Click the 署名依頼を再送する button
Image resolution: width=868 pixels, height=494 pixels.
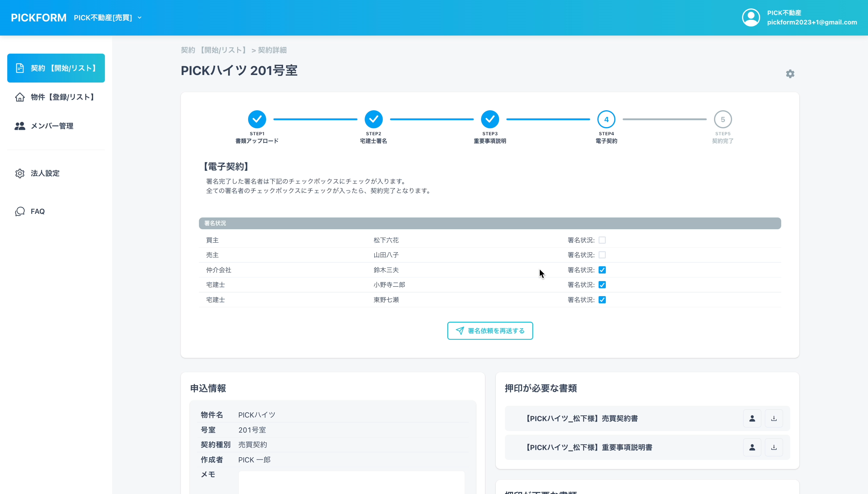coord(490,330)
